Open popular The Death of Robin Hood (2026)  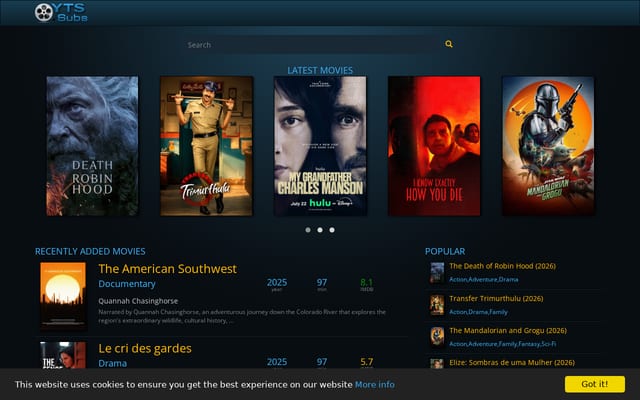point(502,266)
